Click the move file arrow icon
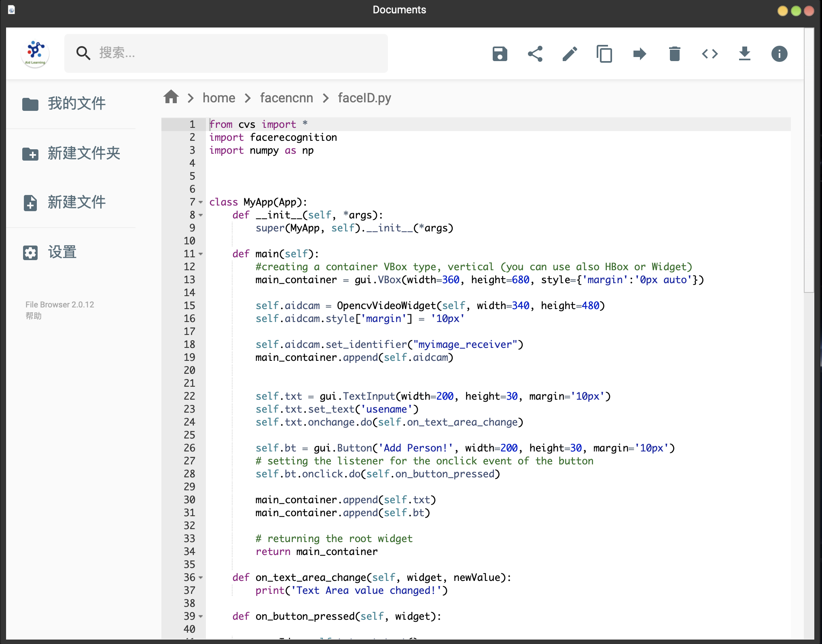This screenshot has width=822, height=644. (640, 54)
